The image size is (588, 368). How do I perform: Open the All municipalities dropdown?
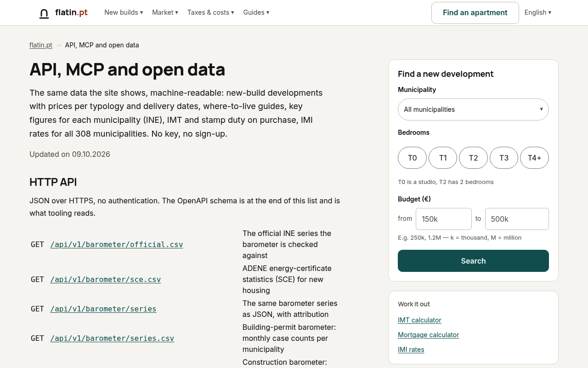pyautogui.click(x=473, y=109)
